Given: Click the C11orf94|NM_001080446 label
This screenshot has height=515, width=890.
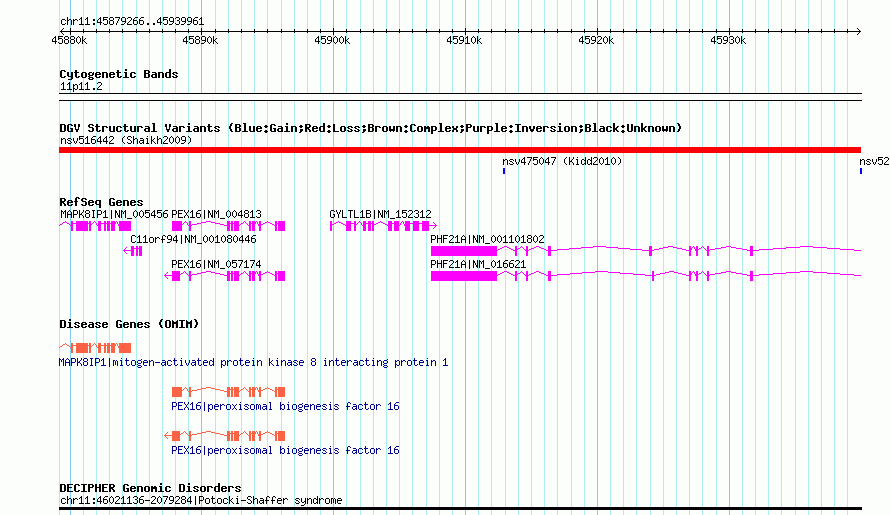Looking at the screenshot, I should pos(193,239).
